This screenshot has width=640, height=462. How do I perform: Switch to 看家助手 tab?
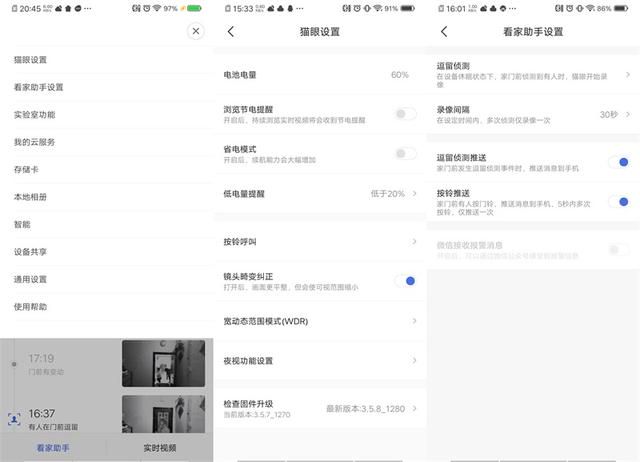(x=53, y=448)
